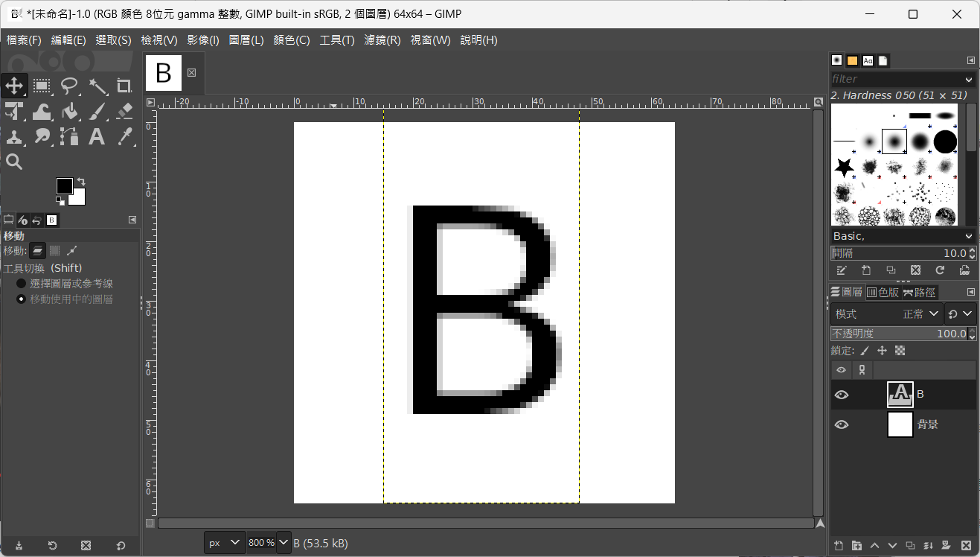Switch to the 色版 channels tab
The height and width of the screenshot is (557, 980).
[x=883, y=292]
